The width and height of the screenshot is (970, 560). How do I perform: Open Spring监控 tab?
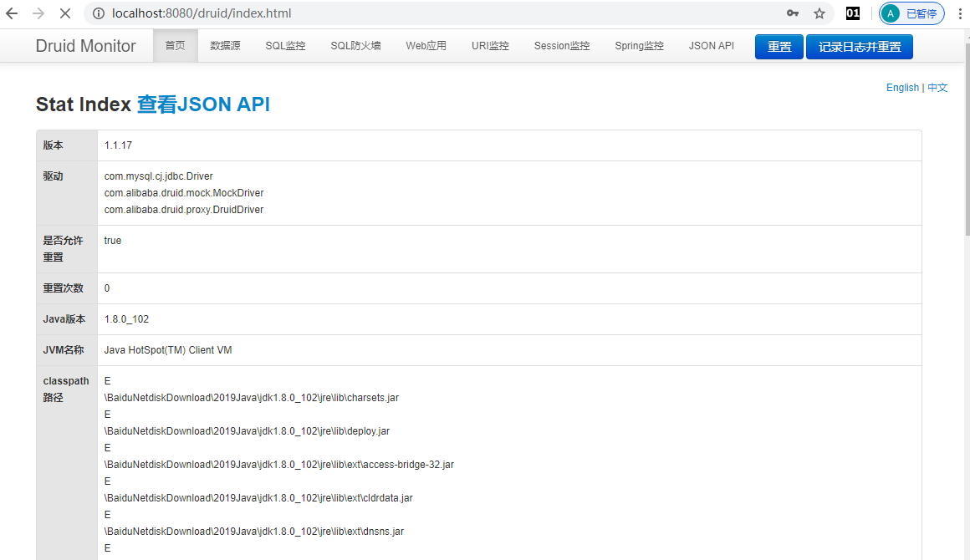[x=639, y=46]
